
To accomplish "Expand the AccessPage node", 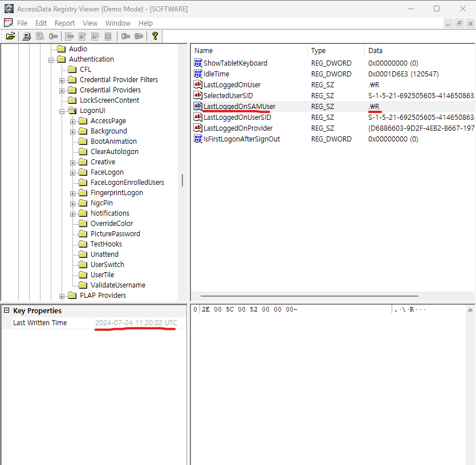I will tap(72, 122).
